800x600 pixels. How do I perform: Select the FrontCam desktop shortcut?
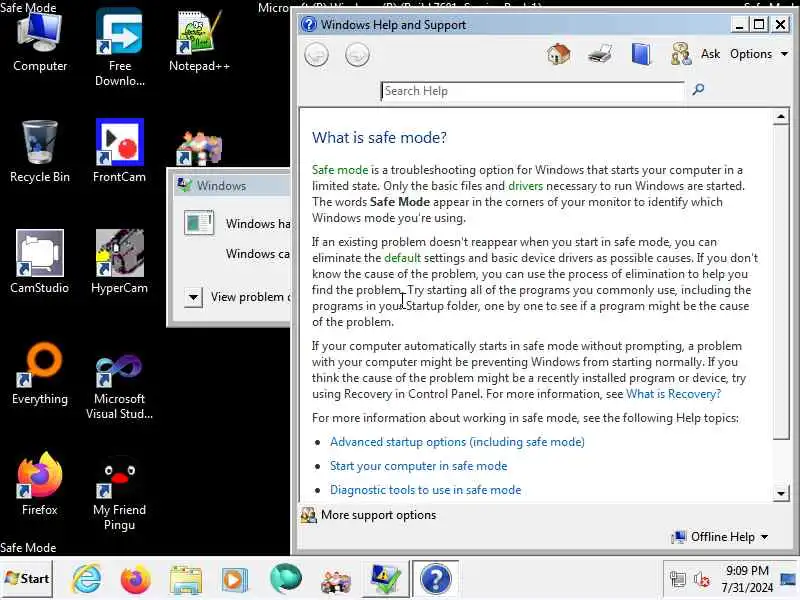[x=119, y=152]
